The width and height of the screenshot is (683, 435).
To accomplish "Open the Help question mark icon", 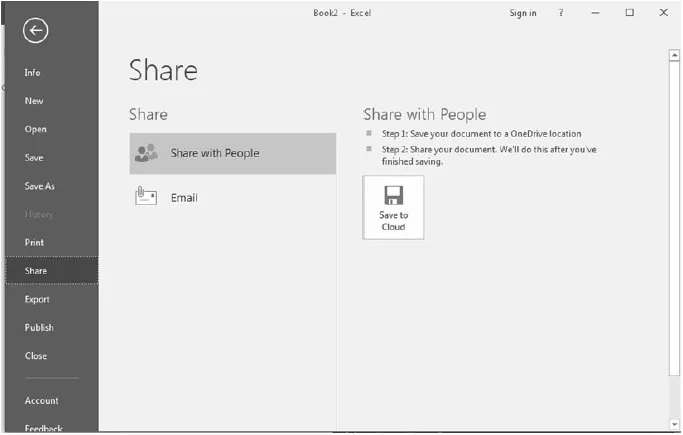I will point(561,13).
